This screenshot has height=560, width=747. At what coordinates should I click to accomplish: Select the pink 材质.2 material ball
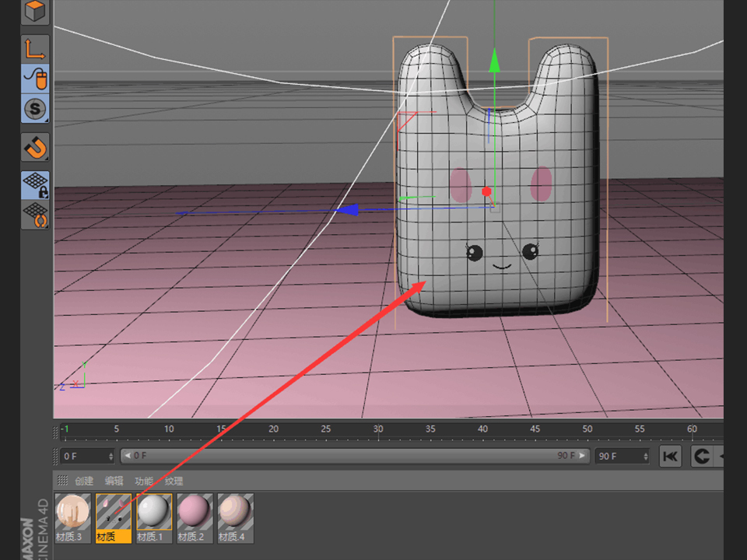click(195, 512)
